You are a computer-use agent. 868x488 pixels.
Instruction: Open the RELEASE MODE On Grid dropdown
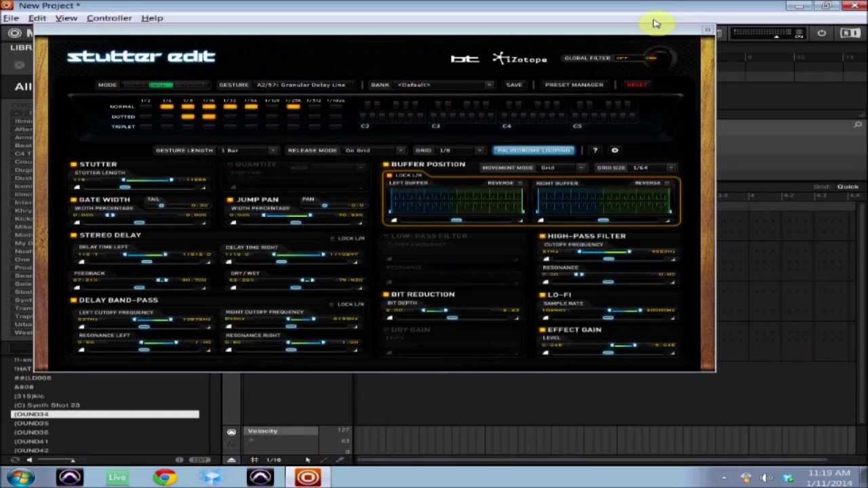(x=374, y=150)
